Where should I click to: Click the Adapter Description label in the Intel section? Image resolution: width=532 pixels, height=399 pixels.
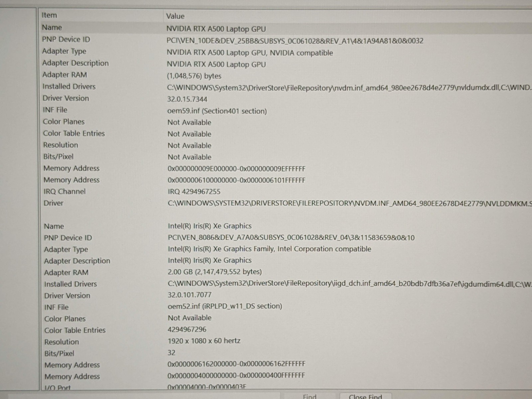coord(77,261)
